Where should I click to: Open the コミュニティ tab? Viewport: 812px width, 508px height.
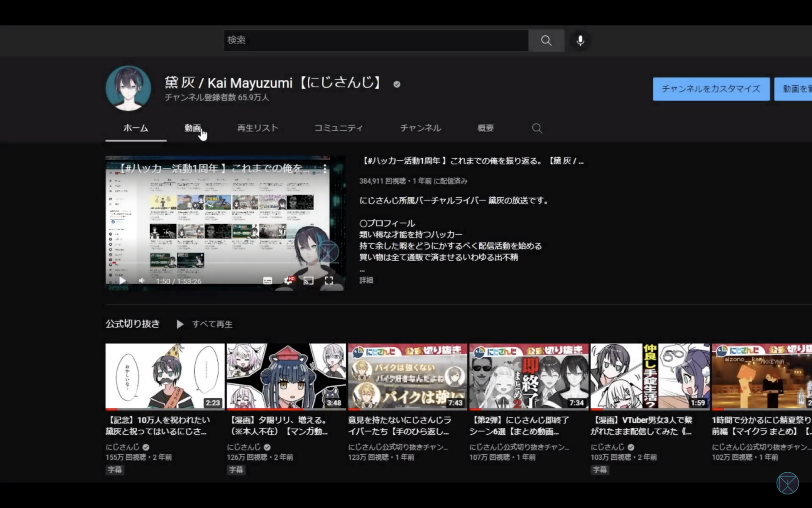[x=339, y=128]
